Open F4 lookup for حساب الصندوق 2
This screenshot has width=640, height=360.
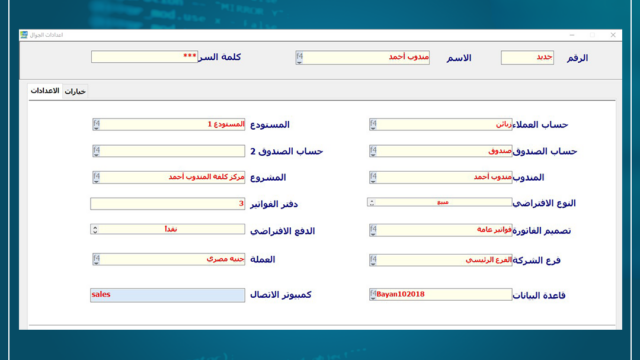pyautogui.click(x=96, y=151)
